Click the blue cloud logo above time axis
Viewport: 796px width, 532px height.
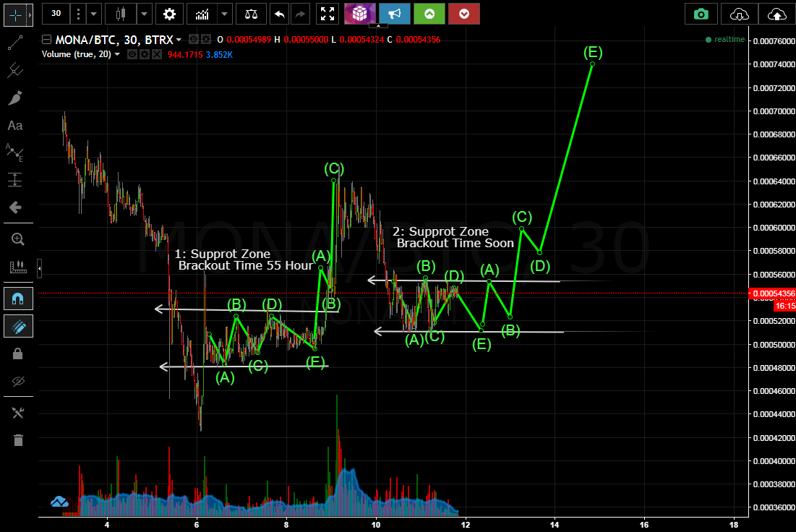59,502
